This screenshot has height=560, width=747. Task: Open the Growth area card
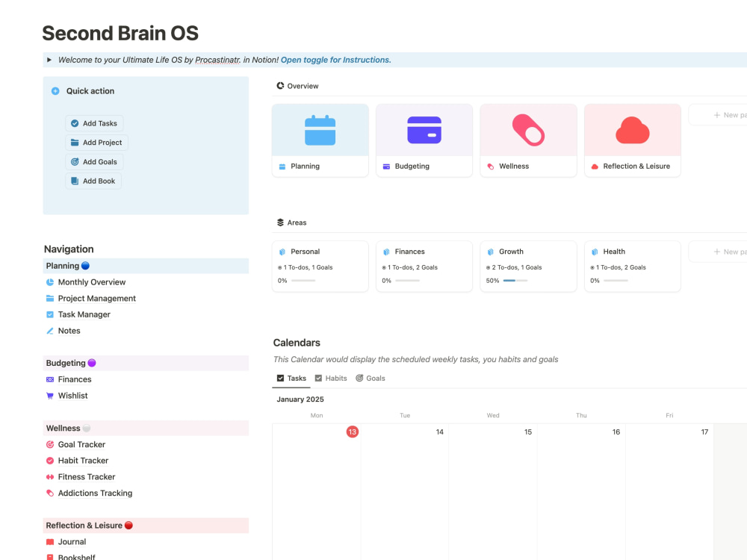(528, 267)
